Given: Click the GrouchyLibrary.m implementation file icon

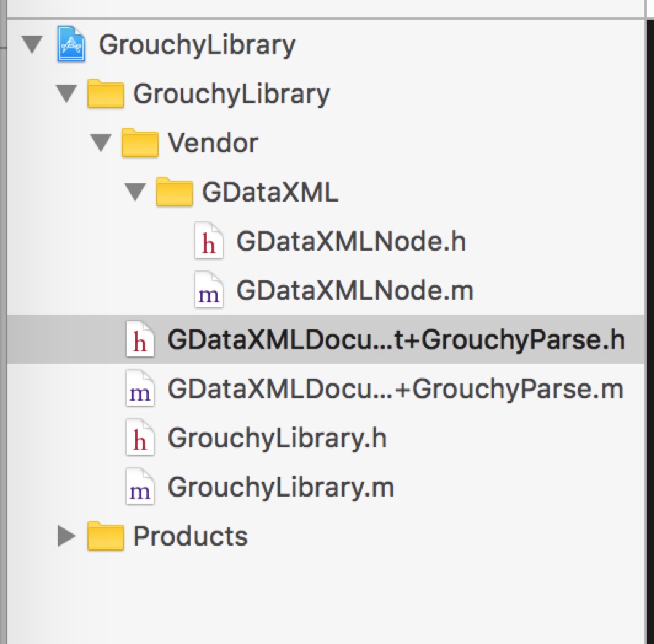Looking at the screenshot, I should coord(140,488).
